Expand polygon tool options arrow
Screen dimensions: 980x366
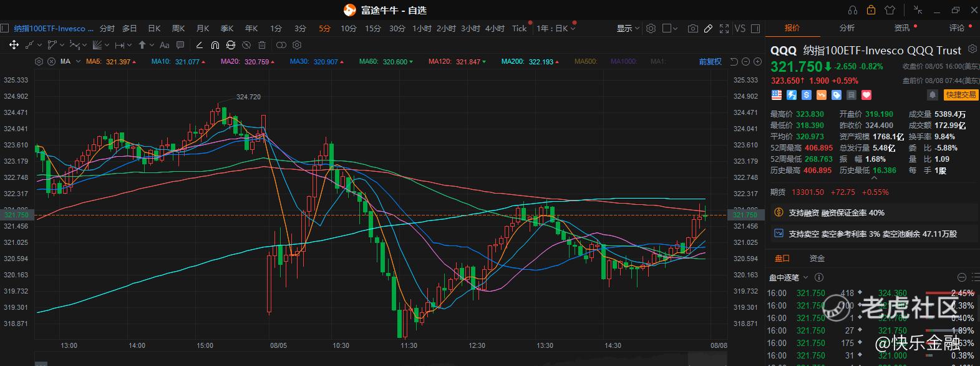pyautogui.click(x=62, y=45)
